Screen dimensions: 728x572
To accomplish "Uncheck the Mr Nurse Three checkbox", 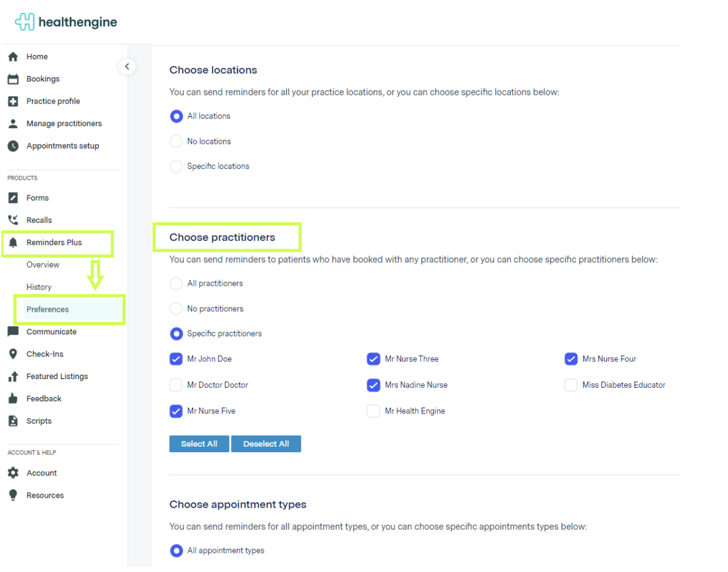I will (x=373, y=359).
